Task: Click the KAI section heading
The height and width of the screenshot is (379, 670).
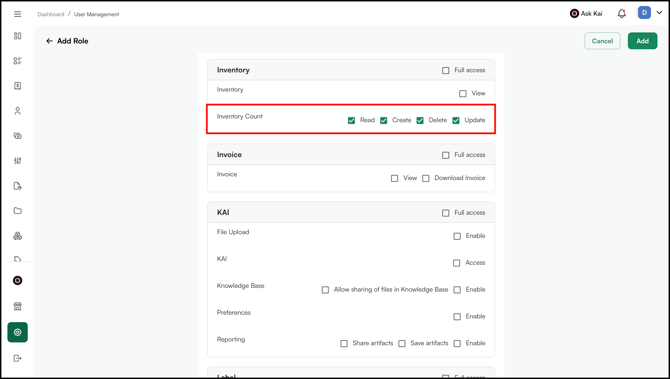Action: pyautogui.click(x=223, y=212)
